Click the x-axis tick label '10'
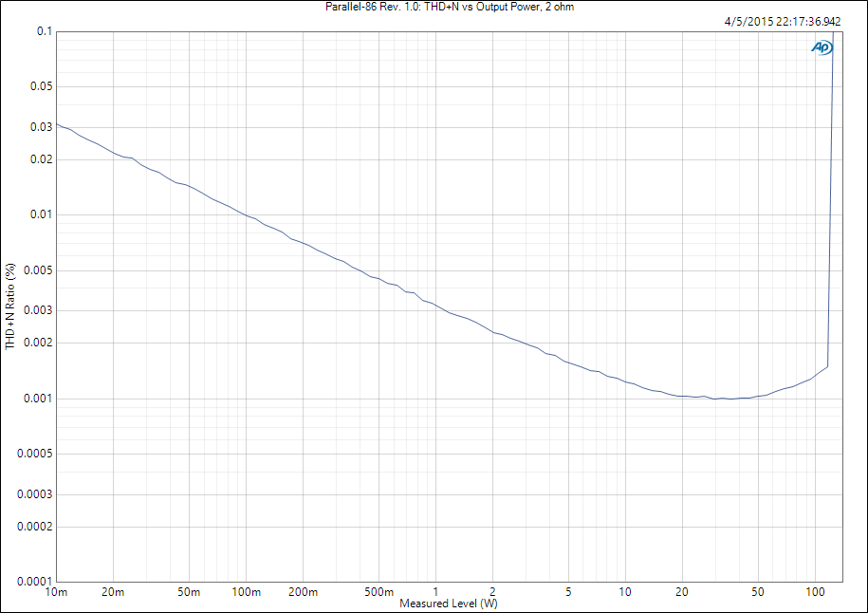The width and height of the screenshot is (868, 613). (x=625, y=592)
